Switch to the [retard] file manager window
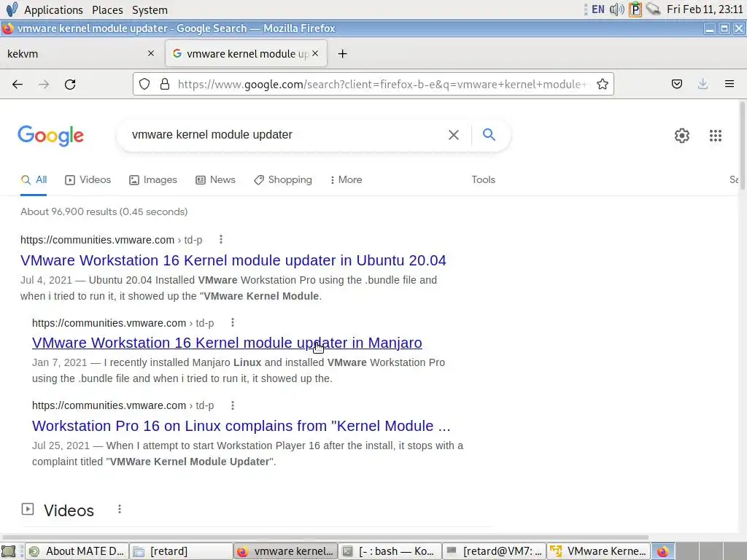Screen dimensions: 747x560 pos(181,551)
